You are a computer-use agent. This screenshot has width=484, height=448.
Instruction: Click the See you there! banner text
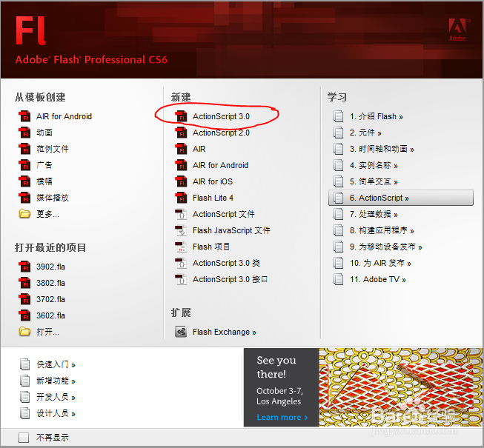pyautogui.click(x=276, y=367)
